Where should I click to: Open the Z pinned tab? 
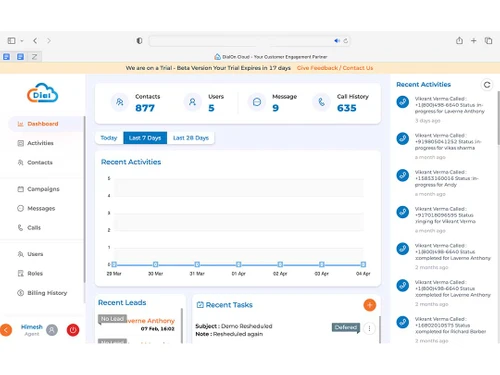click(x=34, y=57)
